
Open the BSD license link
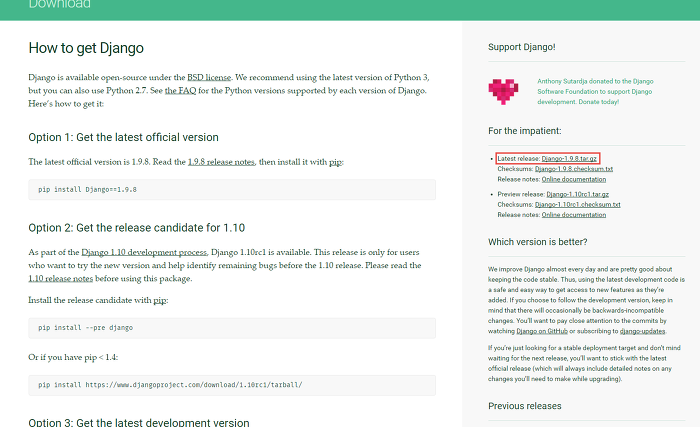pos(209,77)
